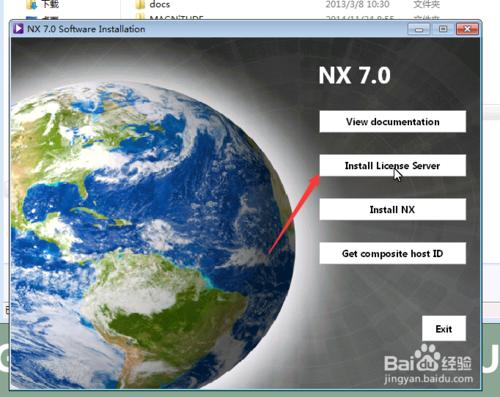Select Get composite host ID
The height and width of the screenshot is (397, 500).
tap(392, 253)
